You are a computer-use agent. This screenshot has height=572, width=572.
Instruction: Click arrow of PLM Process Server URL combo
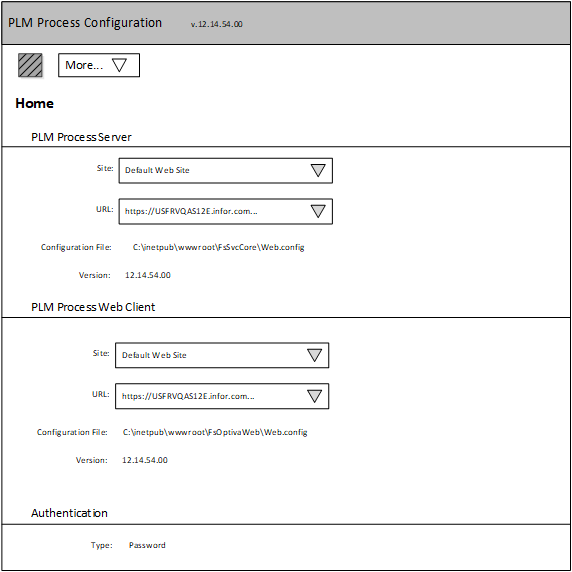tap(318, 211)
